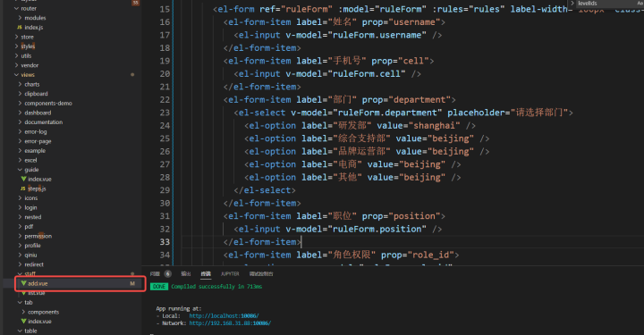Switch to the 问题 (Problems) panel tab
644x335 pixels.
pyautogui.click(x=155, y=274)
